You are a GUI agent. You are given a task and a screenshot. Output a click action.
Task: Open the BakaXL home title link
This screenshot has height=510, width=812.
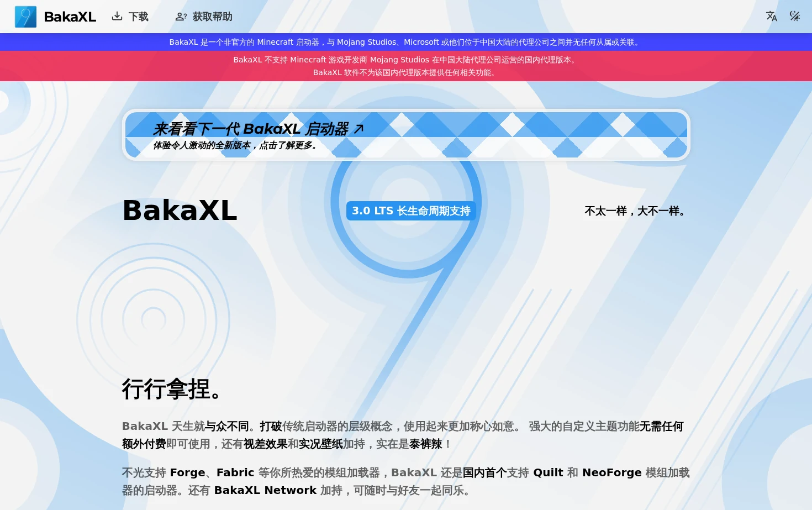tap(70, 17)
